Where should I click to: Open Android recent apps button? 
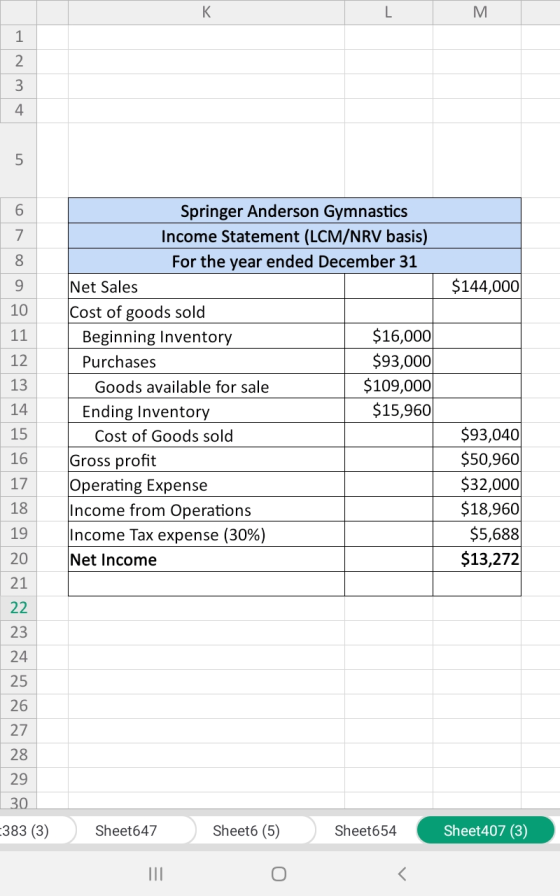(x=155, y=874)
